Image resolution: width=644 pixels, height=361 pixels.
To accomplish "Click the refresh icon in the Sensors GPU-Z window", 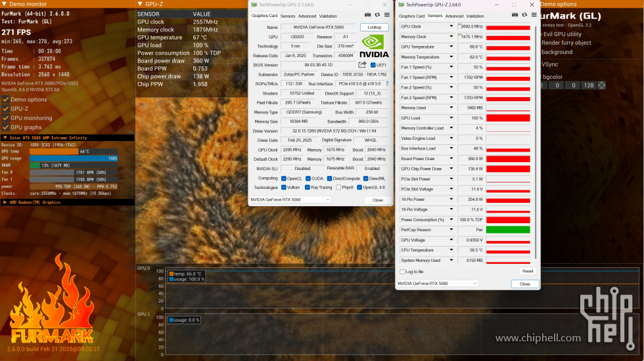I will (524, 14).
